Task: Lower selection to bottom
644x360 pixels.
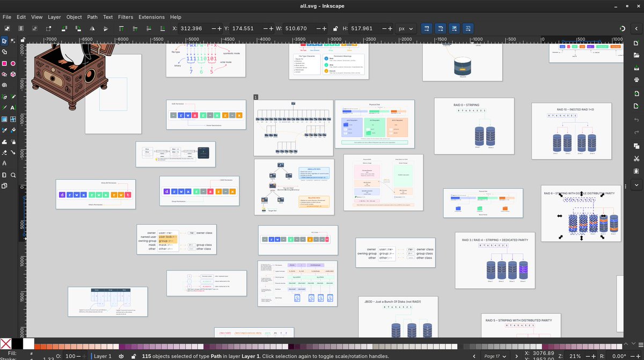Action: tap(164, 28)
